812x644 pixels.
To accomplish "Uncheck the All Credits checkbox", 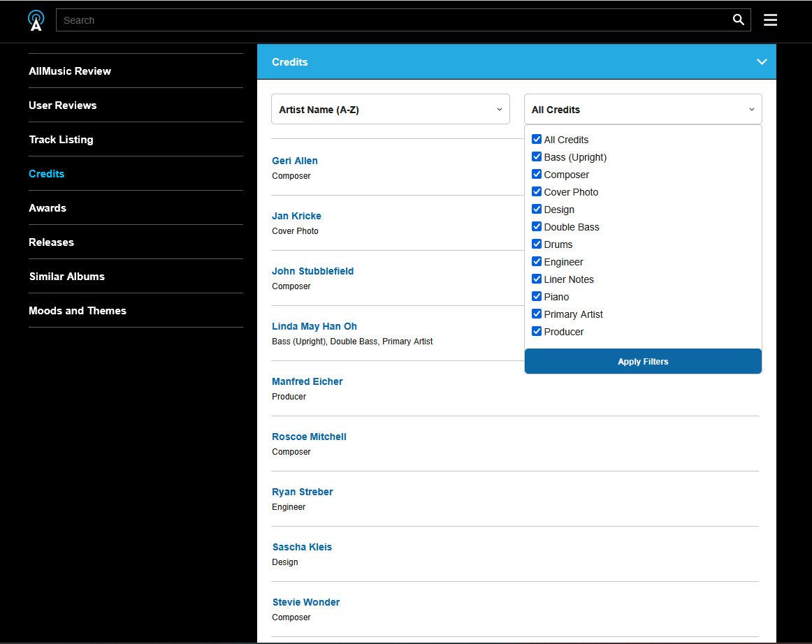I will pos(537,140).
